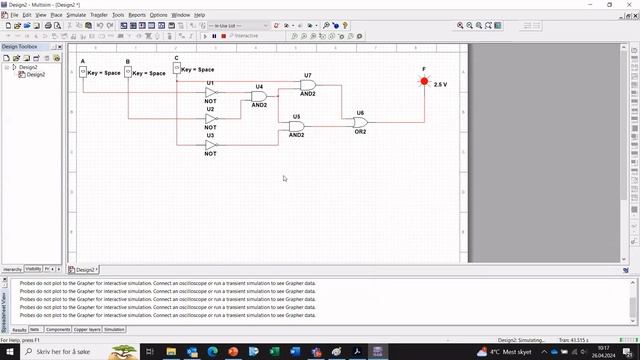Switch to Simulation tab
The height and width of the screenshot is (360, 640).
114,329
